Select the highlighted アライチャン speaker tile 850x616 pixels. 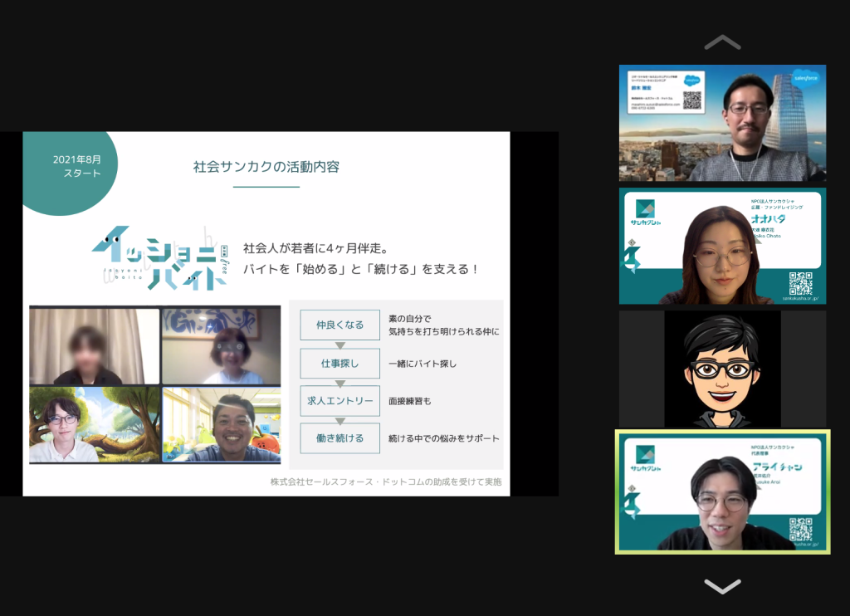[723, 491]
